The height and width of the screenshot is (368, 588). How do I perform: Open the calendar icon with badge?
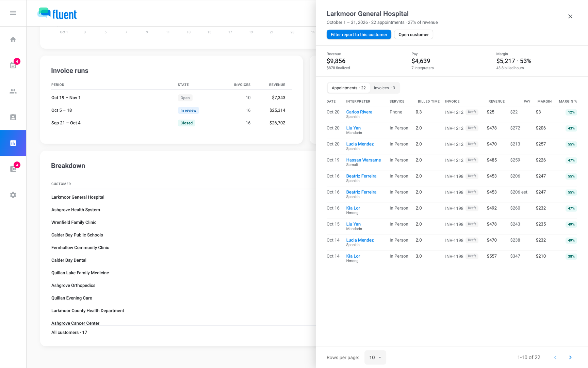tap(13, 65)
